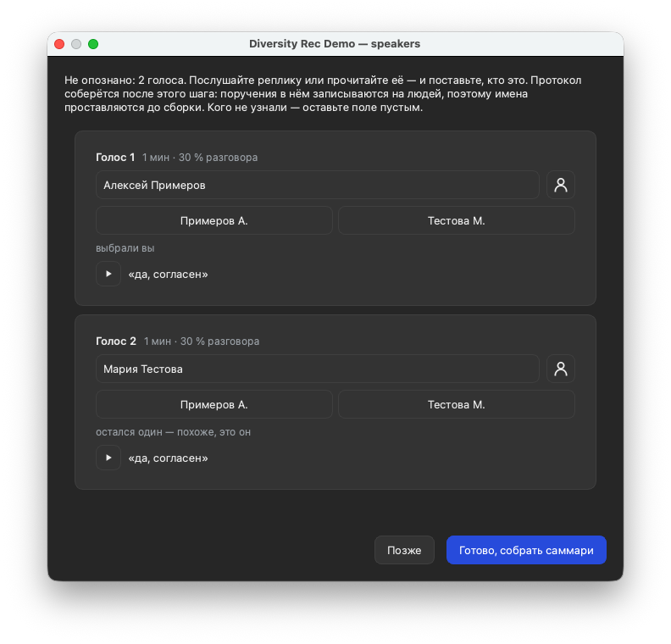
Task: Click 'остался один — похоже, это он' hint
Action: (x=174, y=432)
